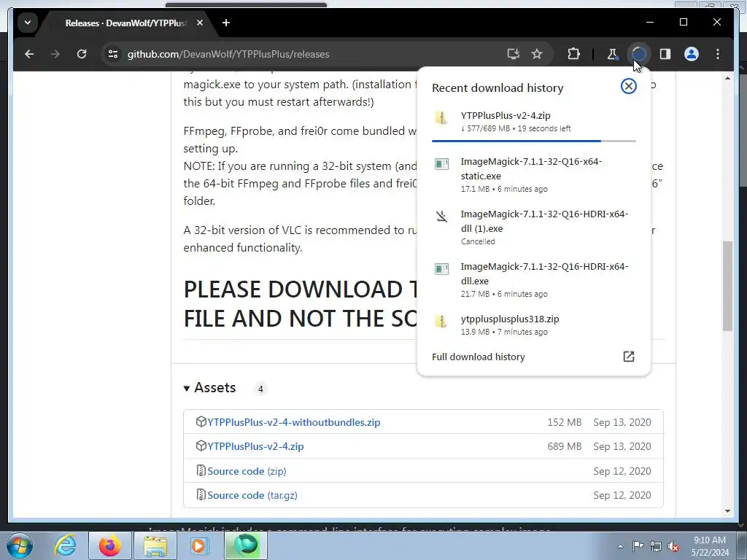Click the file-zip icon beside Source code (tar.gz)

click(201, 495)
